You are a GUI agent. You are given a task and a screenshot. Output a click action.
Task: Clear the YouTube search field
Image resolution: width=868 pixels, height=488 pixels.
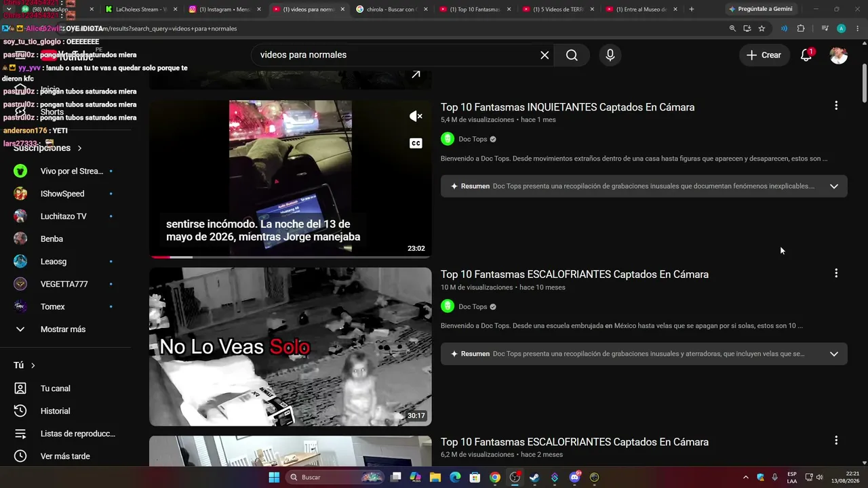click(x=545, y=55)
